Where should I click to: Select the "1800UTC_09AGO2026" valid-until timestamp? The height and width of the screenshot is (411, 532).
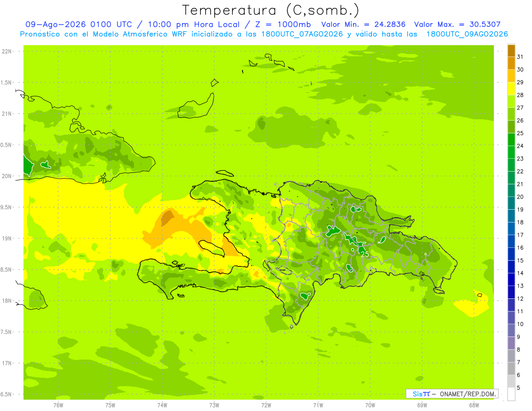pos(467,34)
